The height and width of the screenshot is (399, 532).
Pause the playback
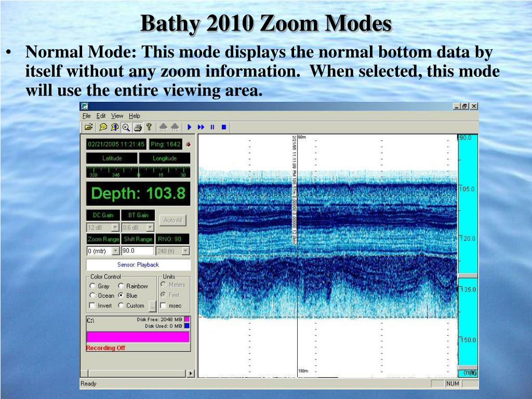pyautogui.click(x=212, y=127)
